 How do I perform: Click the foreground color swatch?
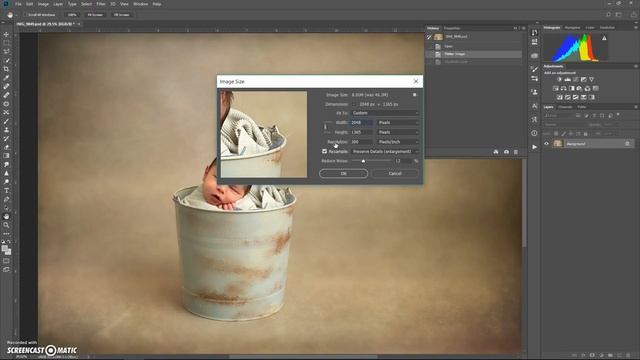[4, 248]
